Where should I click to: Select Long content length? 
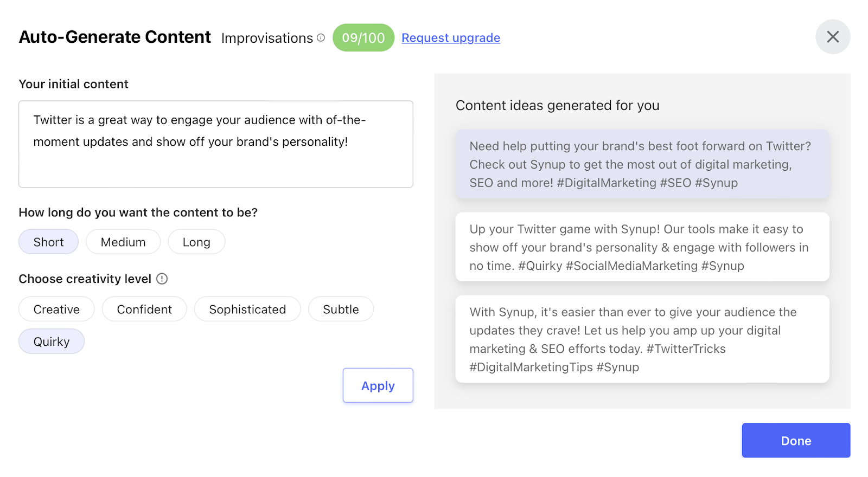(x=196, y=242)
